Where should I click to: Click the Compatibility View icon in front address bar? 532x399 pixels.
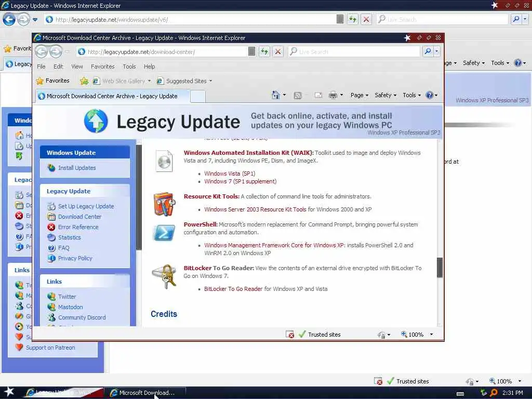click(252, 51)
